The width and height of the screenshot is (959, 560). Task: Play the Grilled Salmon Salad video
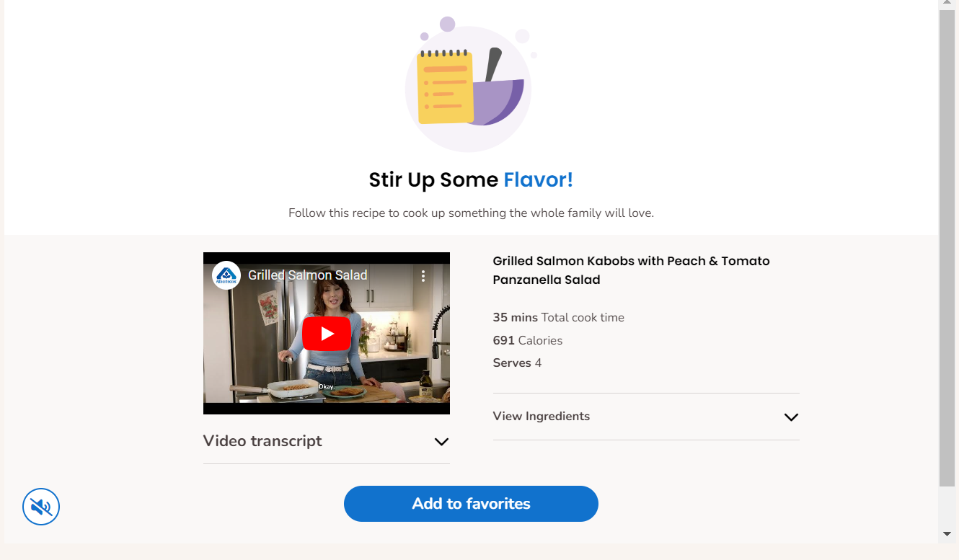coord(327,334)
